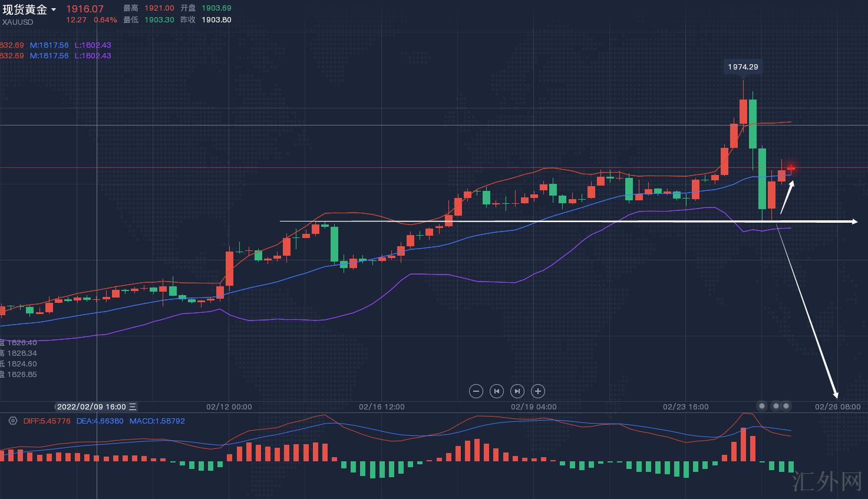Open MACD indicator settings hexagon icon

(x=13, y=421)
